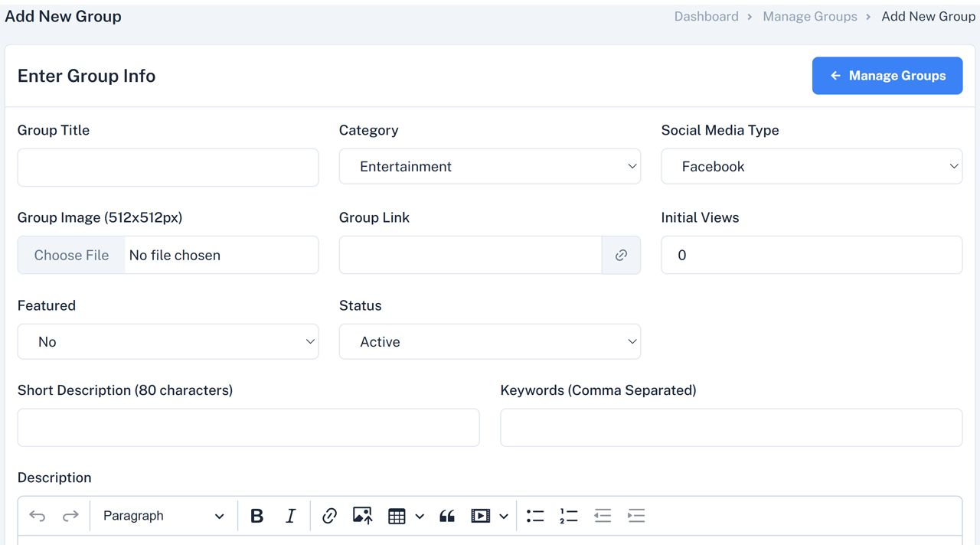The height and width of the screenshot is (551, 980).
Task: Toggle italic formatting in description editor
Action: 291,516
